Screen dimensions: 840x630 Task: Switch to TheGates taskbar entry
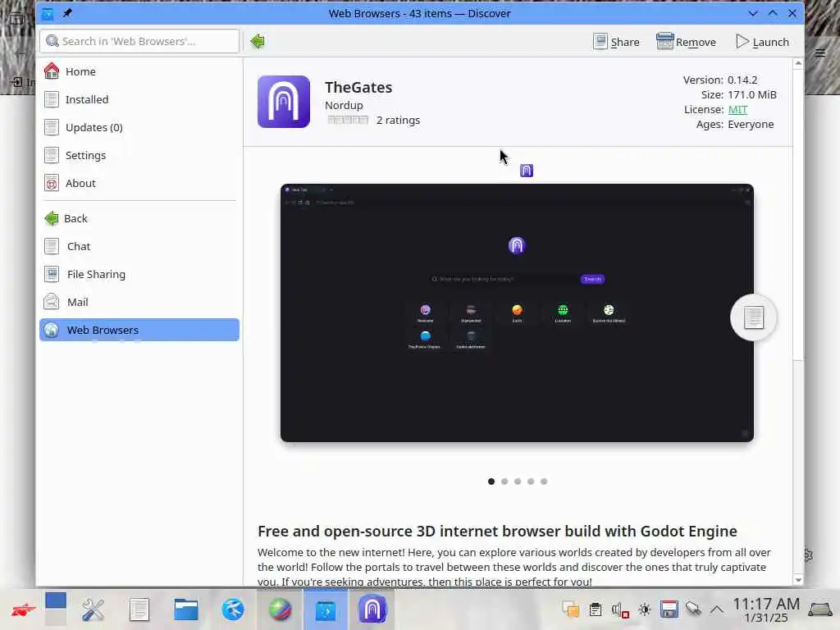(x=372, y=609)
